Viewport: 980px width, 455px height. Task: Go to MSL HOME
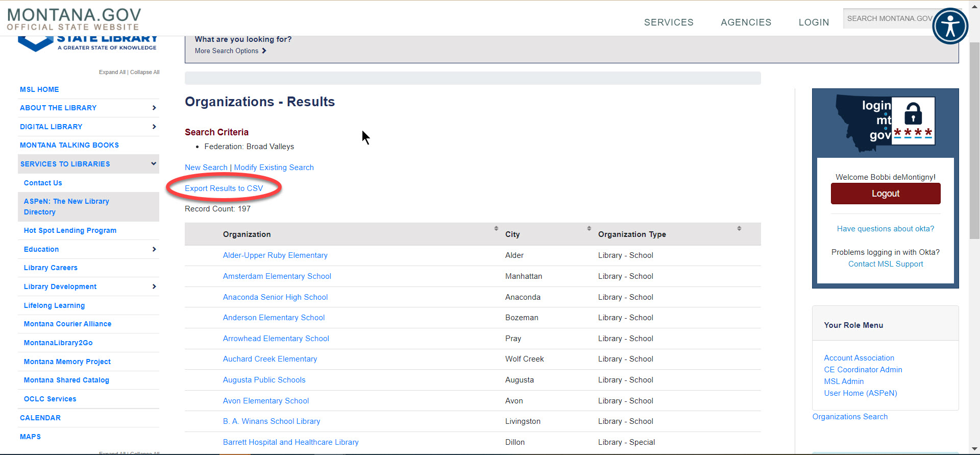pos(39,89)
